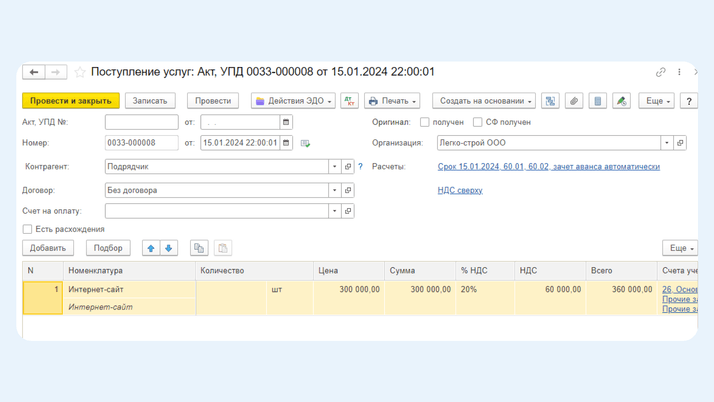The height and width of the screenshot is (402, 714).
Task: Click the green pen signature icon
Action: 622,101
